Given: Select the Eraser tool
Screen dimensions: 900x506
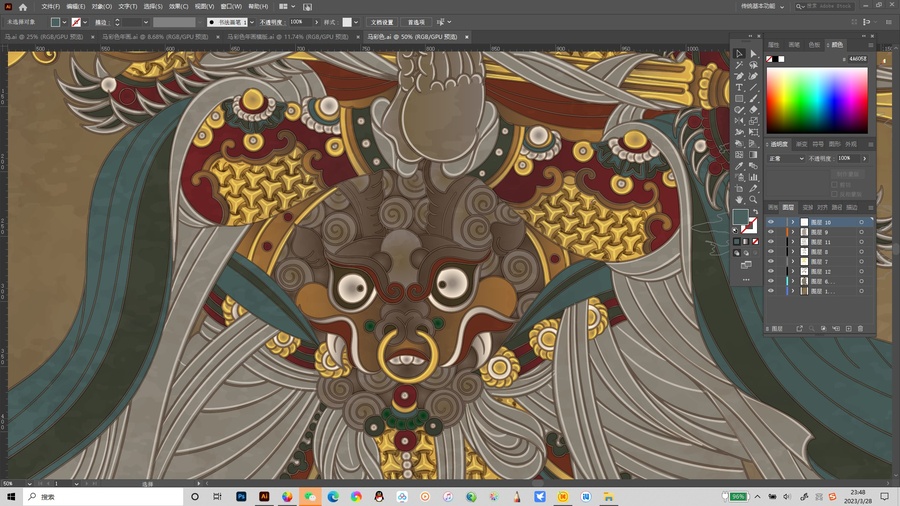Looking at the screenshot, I should tap(753, 110).
